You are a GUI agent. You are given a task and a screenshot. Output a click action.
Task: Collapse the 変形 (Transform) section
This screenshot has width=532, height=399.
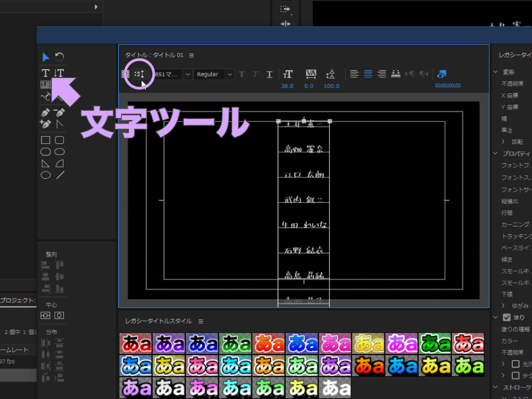(496, 72)
